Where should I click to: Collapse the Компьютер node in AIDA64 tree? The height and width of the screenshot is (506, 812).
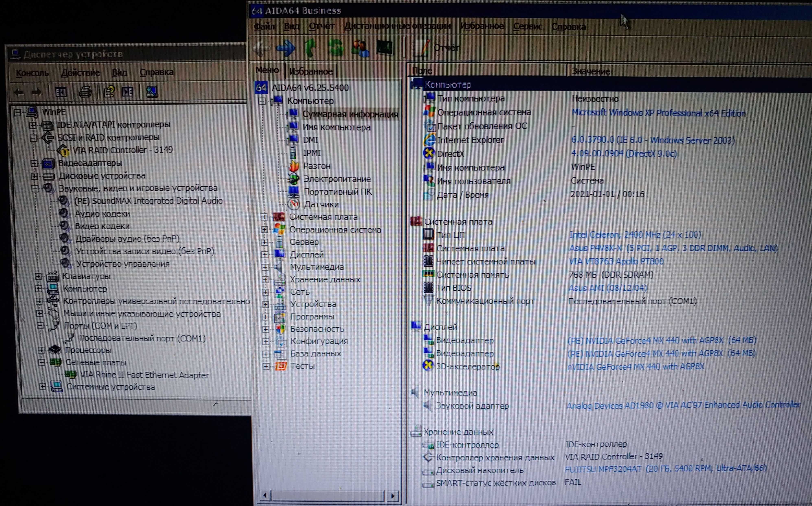point(262,101)
